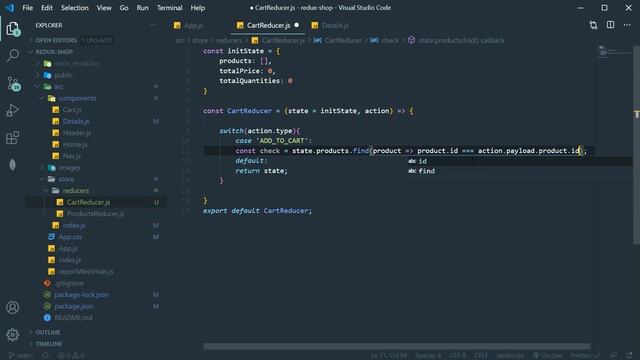
Task: Open the File menu
Action: click(28, 8)
